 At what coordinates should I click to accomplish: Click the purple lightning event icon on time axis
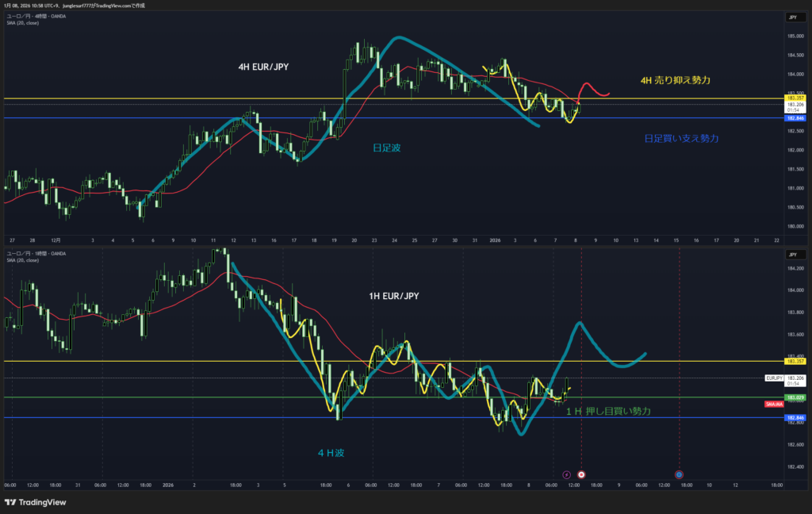coord(566,474)
